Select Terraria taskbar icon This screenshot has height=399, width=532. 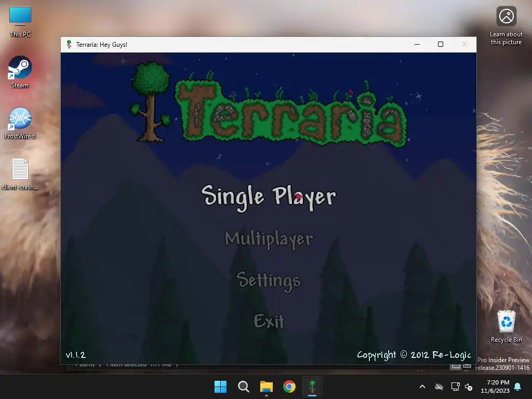tap(312, 387)
